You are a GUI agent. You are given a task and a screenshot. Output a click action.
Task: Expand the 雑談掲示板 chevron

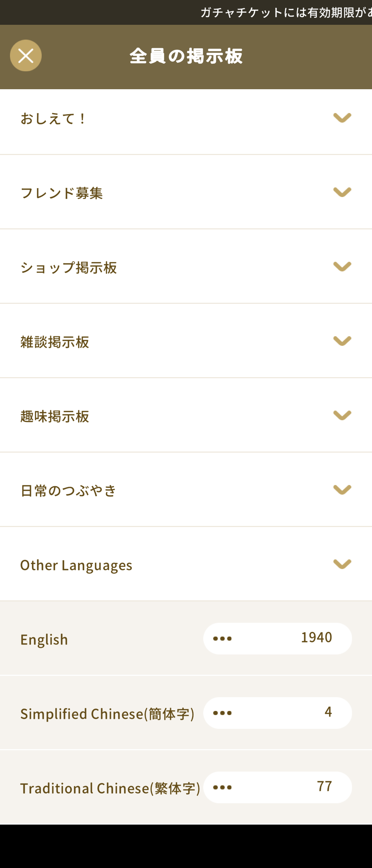(x=342, y=341)
